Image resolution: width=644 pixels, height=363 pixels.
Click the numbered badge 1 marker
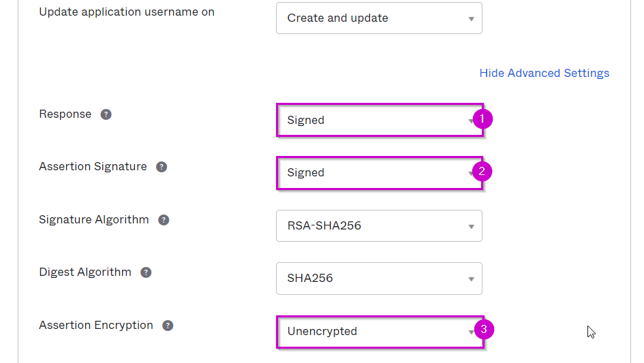click(482, 119)
